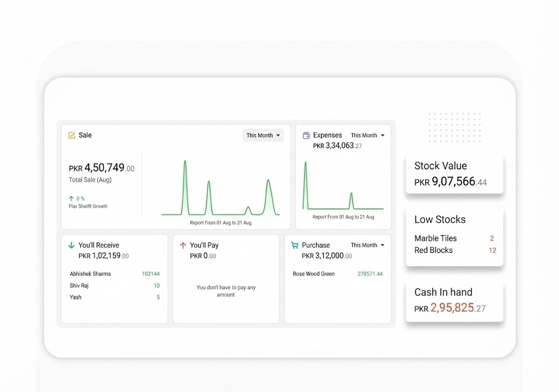Open the Sale This Month dropdown
Screen dimensions: 559x392
(x=263, y=135)
